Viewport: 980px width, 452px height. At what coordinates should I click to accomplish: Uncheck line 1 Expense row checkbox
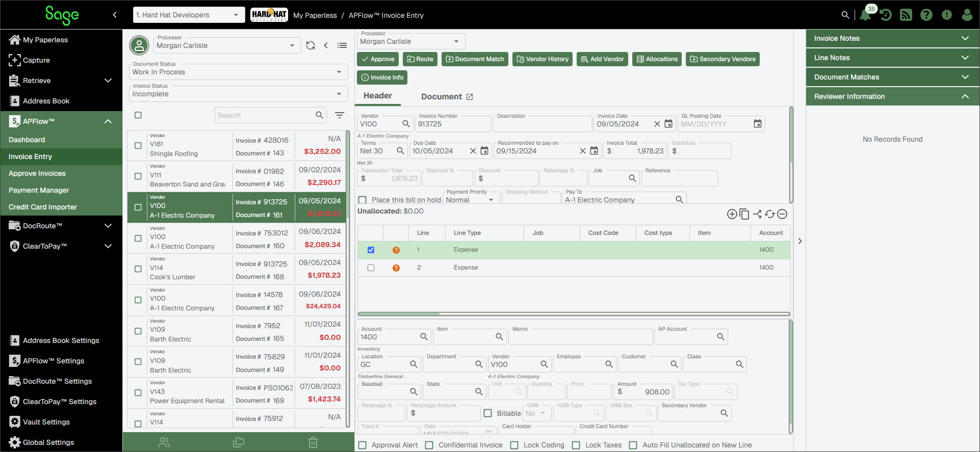coord(371,250)
